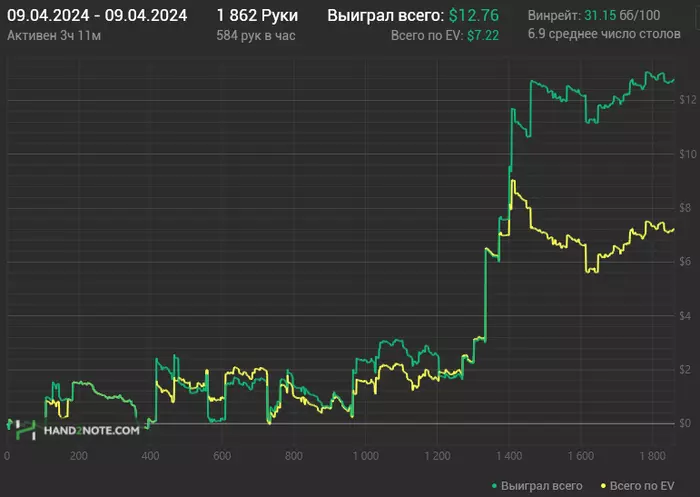Click the $0 y-axis label

point(685,423)
